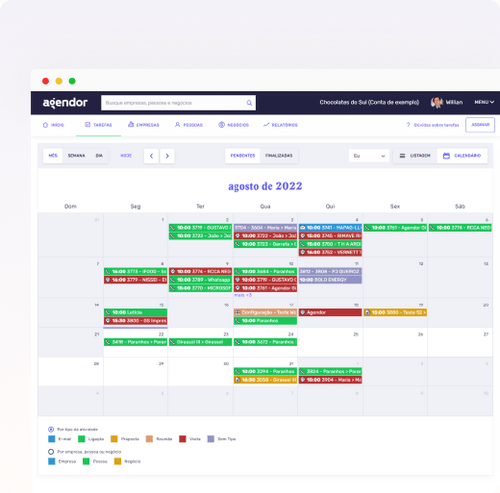
Task: Switch to Finalizadas tasks filter
Action: [x=279, y=156]
